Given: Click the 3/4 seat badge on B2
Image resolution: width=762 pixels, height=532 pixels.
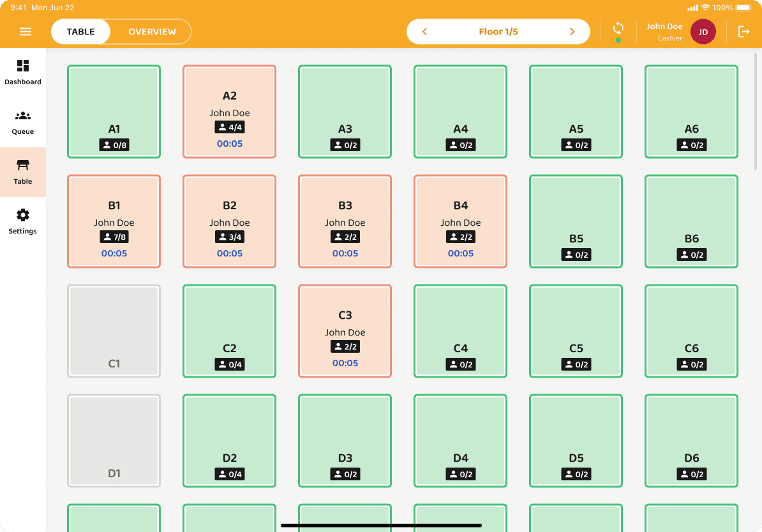Looking at the screenshot, I should coord(229,237).
